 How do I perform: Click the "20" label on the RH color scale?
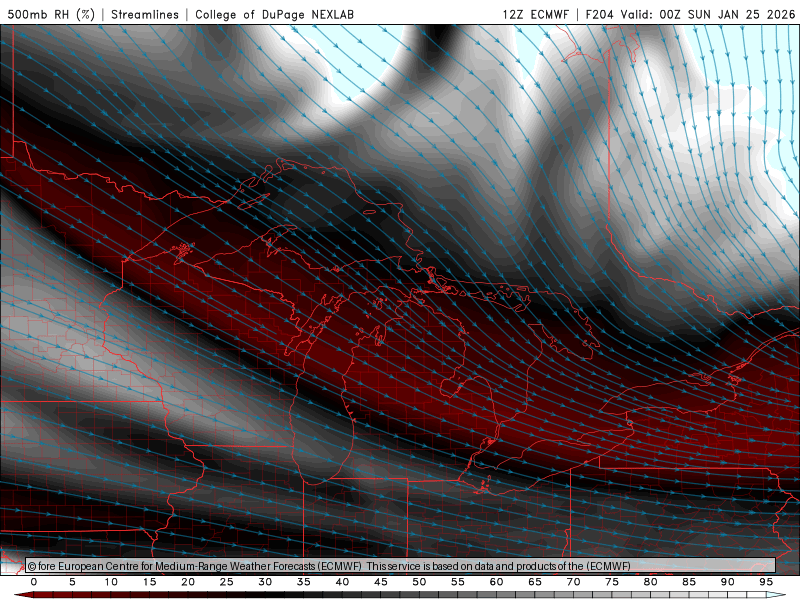188,582
